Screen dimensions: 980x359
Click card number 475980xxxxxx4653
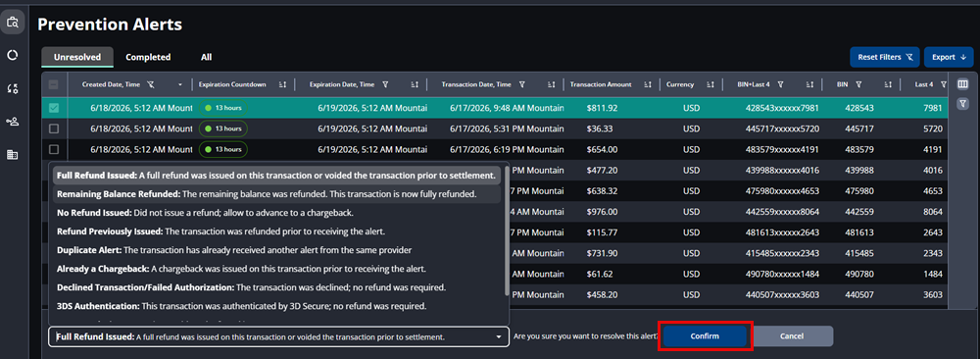[782, 190]
